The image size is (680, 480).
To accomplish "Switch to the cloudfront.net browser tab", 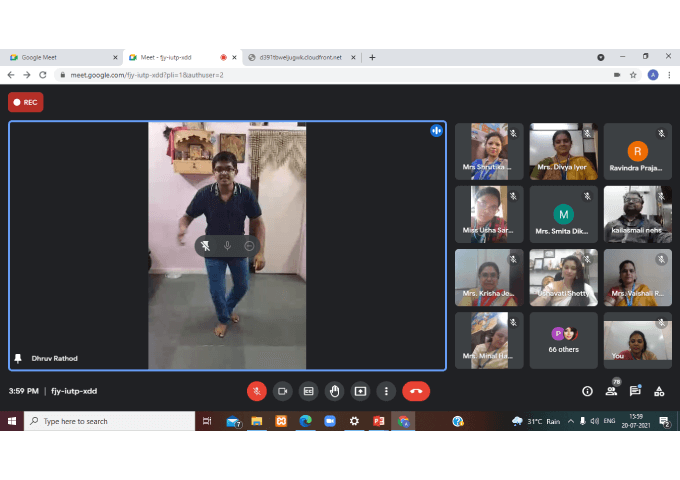I will coord(300,57).
